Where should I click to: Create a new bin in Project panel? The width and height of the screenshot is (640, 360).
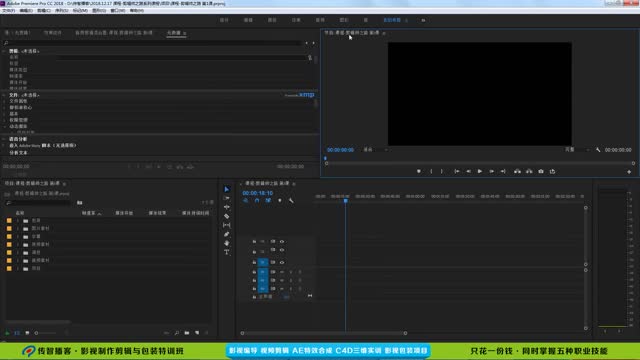coord(187,333)
